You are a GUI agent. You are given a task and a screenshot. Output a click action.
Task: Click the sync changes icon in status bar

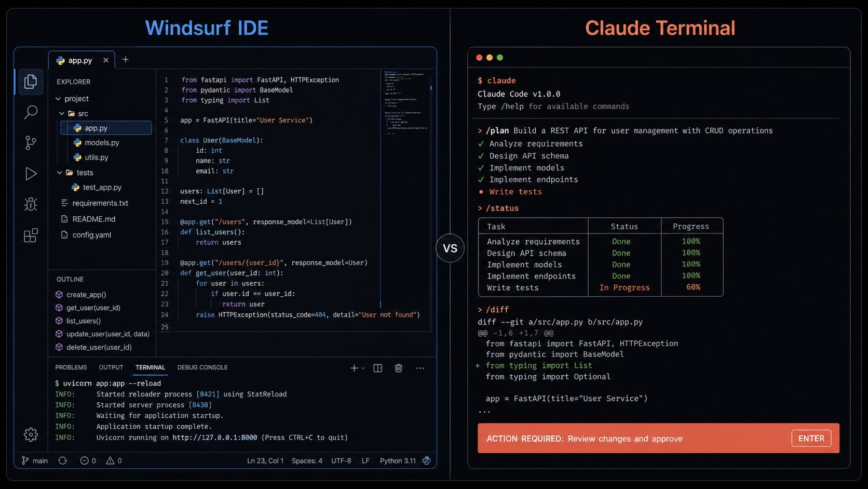coord(63,460)
